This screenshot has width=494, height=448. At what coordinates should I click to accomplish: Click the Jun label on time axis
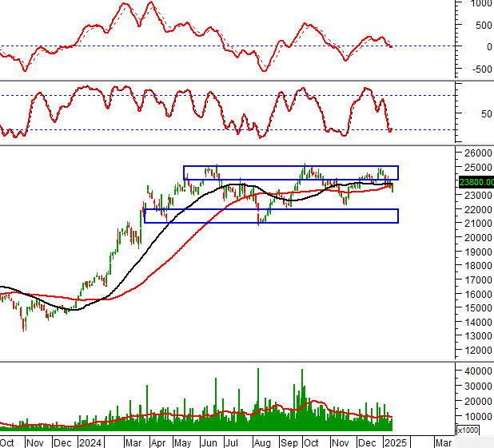pos(209,442)
